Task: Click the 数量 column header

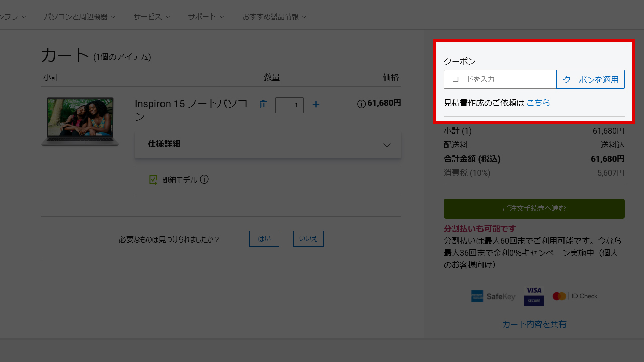Action: click(x=272, y=77)
